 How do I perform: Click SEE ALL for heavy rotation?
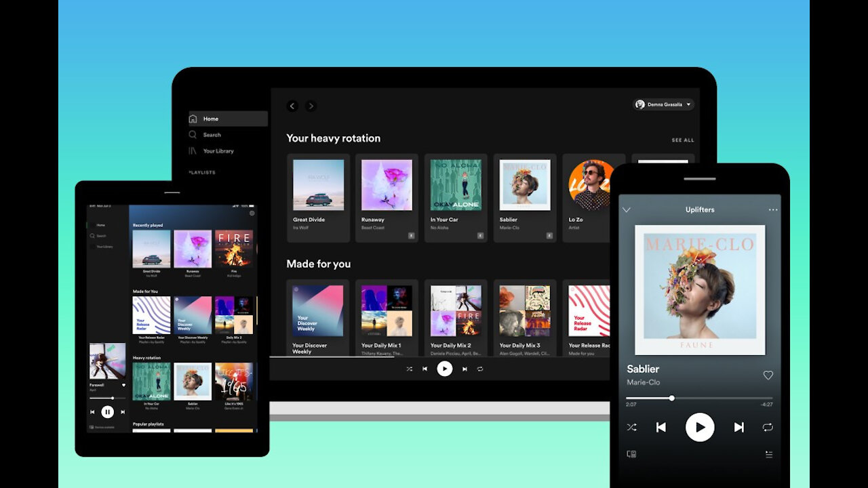coord(683,140)
